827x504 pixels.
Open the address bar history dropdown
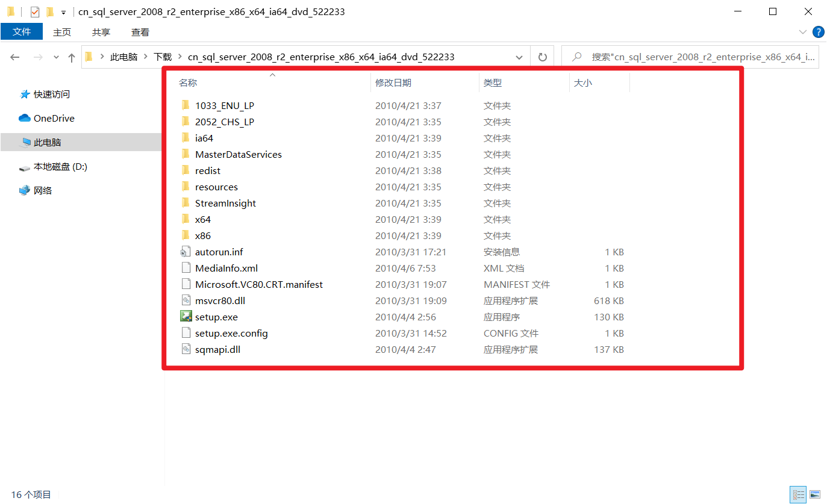click(x=519, y=57)
